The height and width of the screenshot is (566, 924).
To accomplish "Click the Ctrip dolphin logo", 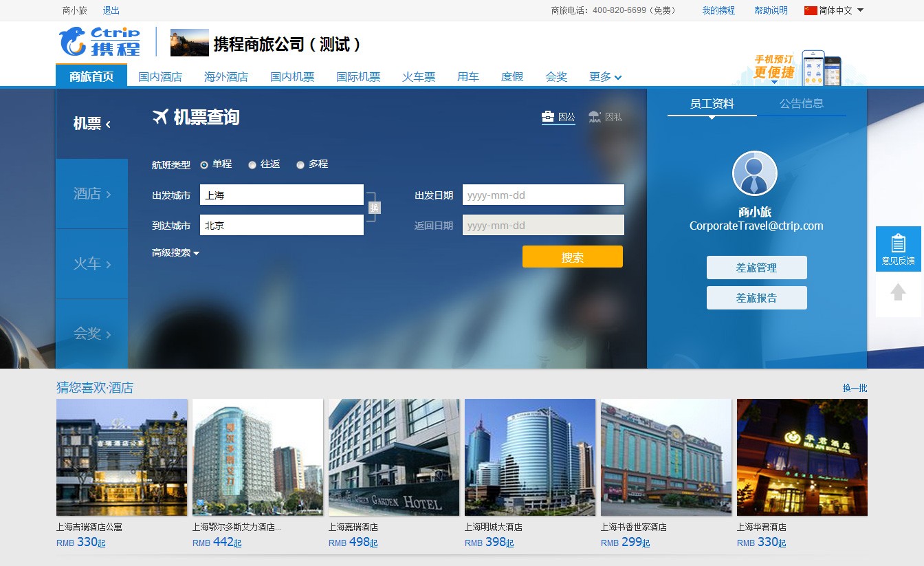I will [100, 41].
